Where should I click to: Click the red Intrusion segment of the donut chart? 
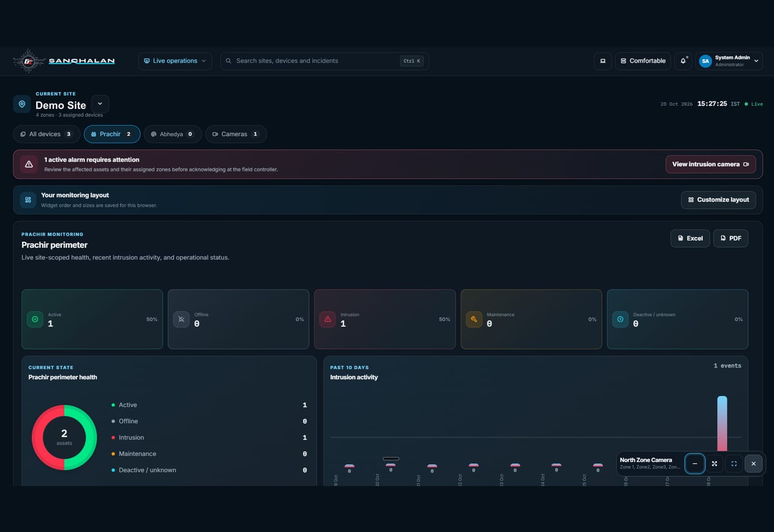[37, 438]
